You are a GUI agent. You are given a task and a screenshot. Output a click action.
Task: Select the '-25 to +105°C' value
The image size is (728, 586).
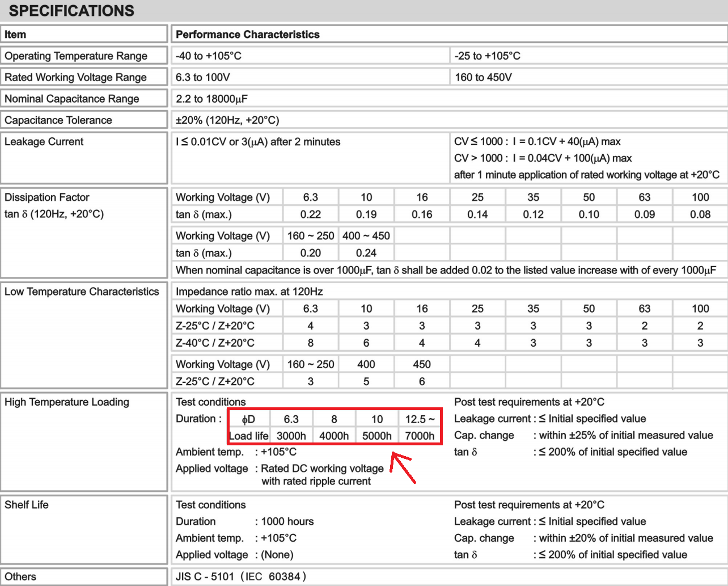pos(488,56)
